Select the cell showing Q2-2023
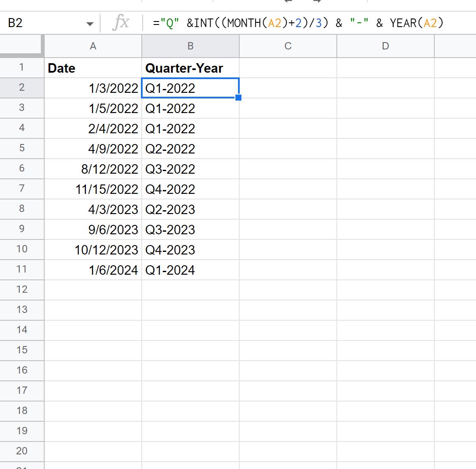476x469 pixels. (x=190, y=209)
